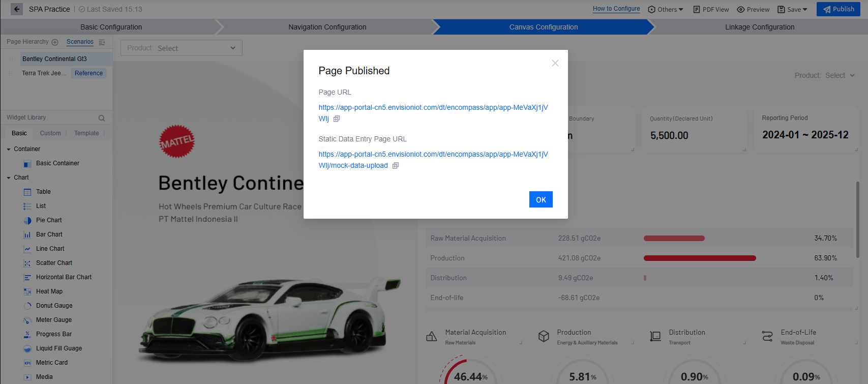Switch to PDF View

[x=711, y=9]
